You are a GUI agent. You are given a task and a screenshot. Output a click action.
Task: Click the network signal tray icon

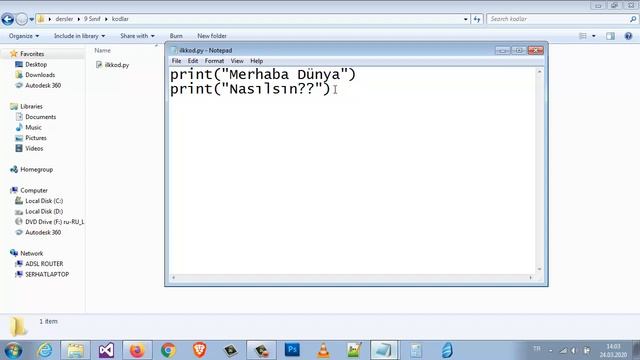(563, 350)
